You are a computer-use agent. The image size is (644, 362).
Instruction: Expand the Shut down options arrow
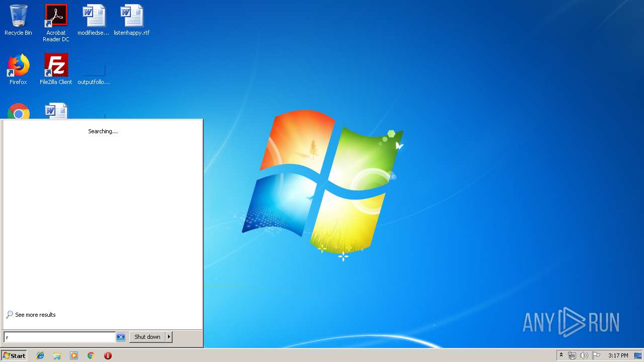(x=169, y=337)
